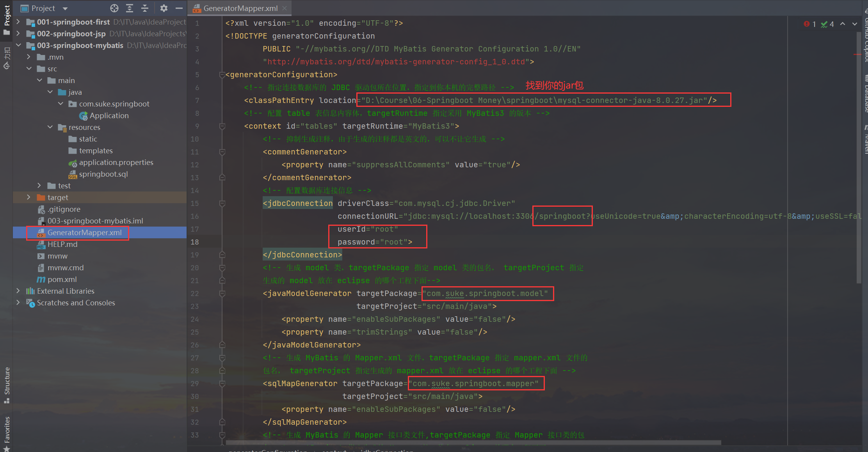Toggle code fold on the generatorConfiguration line
This screenshot has height=452, width=868.
coord(222,74)
